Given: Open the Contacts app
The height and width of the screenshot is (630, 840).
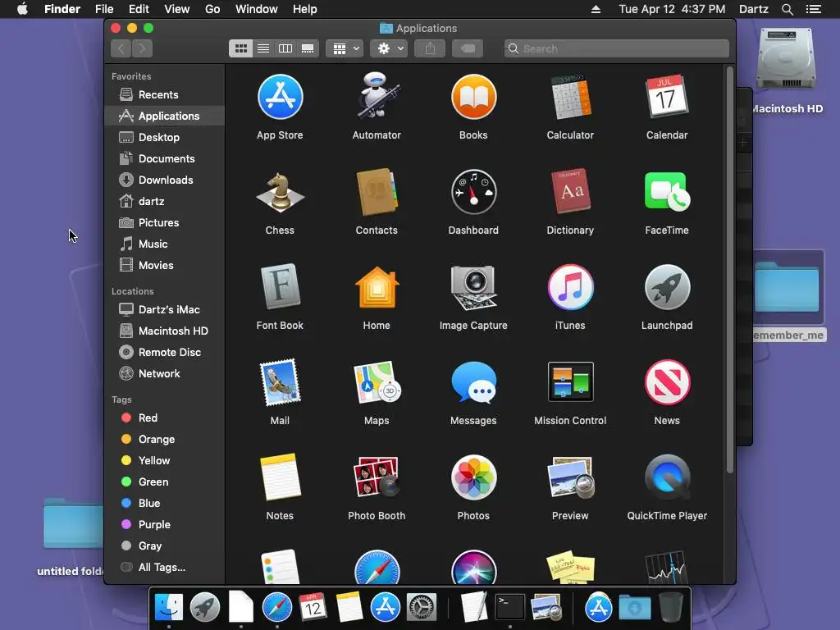Looking at the screenshot, I should click(x=377, y=192).
